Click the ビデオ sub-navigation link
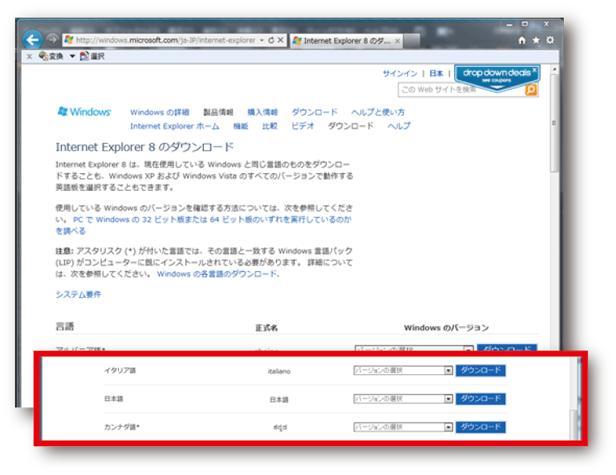The image size is (616, 475). pos(303,126)
